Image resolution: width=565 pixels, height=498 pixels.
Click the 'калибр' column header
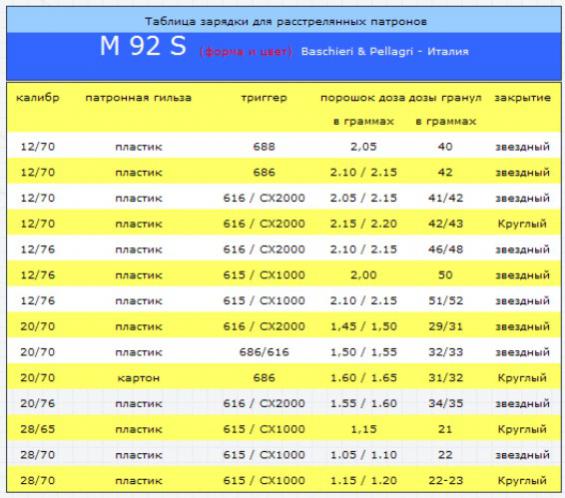[x=38, y=98]
